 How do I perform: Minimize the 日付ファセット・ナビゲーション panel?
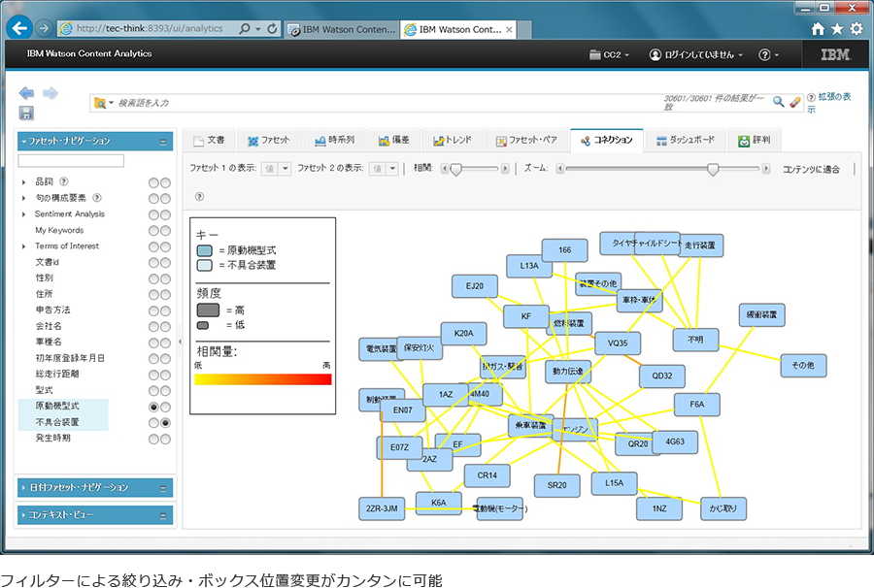pyautogui.click(x=163, y=488)
